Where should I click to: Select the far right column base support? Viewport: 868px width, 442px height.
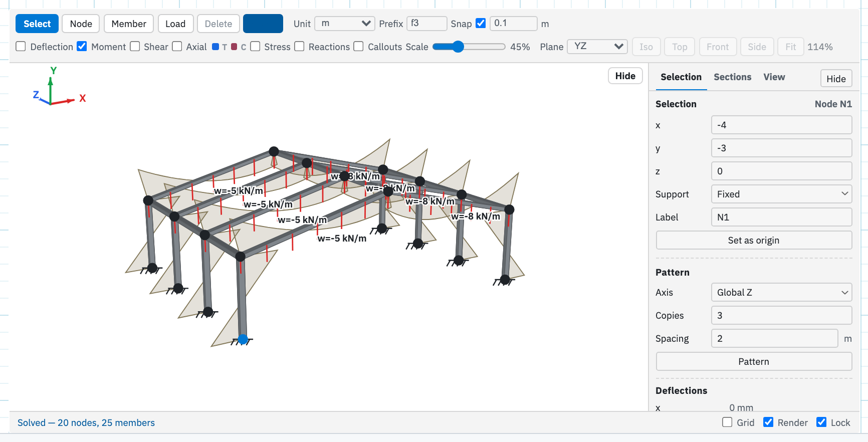(x=505, y=280)
